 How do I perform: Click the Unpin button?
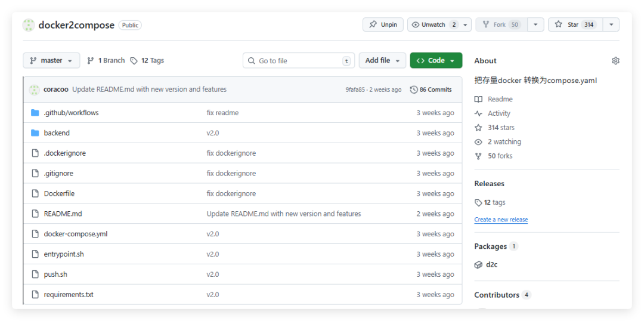[x=383, y=24]
